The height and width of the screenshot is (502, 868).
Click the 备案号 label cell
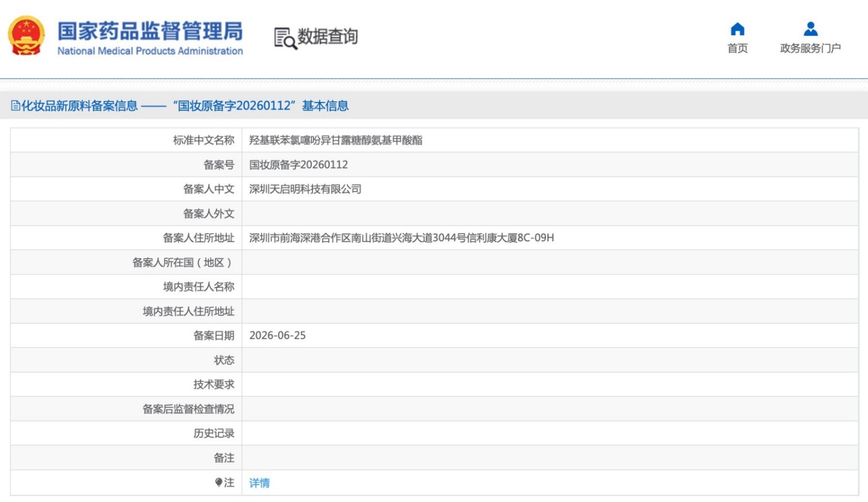126,165
